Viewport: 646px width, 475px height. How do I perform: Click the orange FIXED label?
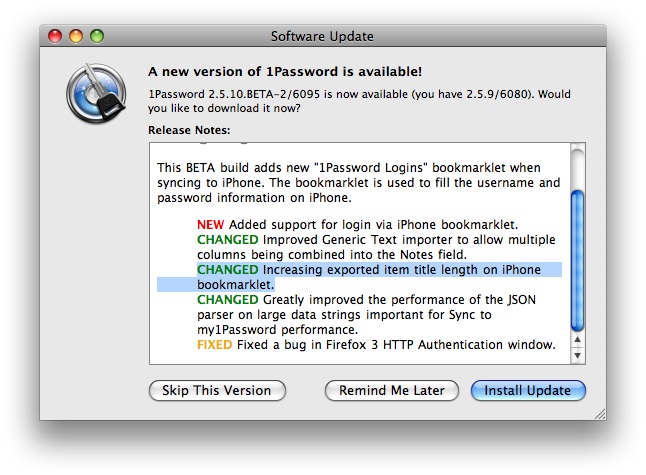click(x=214, y=344)
